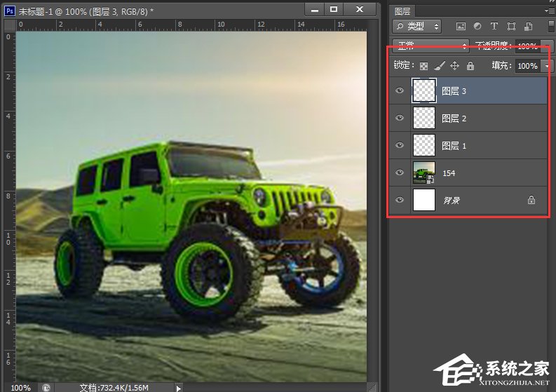Lock position move icon

454,66
